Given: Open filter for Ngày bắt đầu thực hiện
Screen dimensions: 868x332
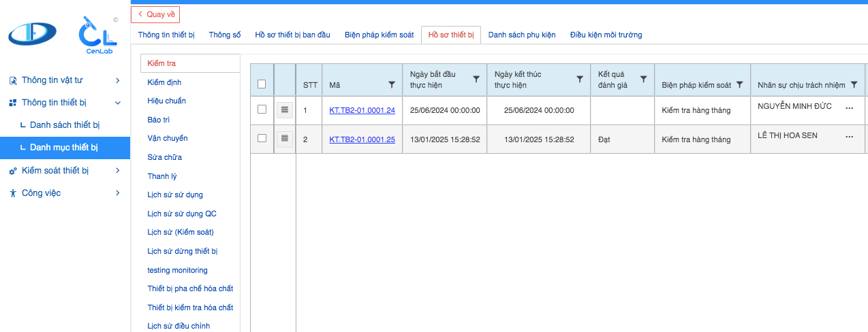Looking at the screenshot, I should coord(476,80).
